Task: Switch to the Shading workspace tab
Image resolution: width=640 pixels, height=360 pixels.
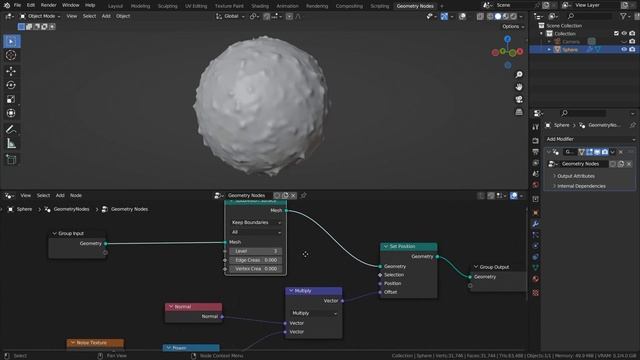Action: pyautogui.click(x=260, y=6)
